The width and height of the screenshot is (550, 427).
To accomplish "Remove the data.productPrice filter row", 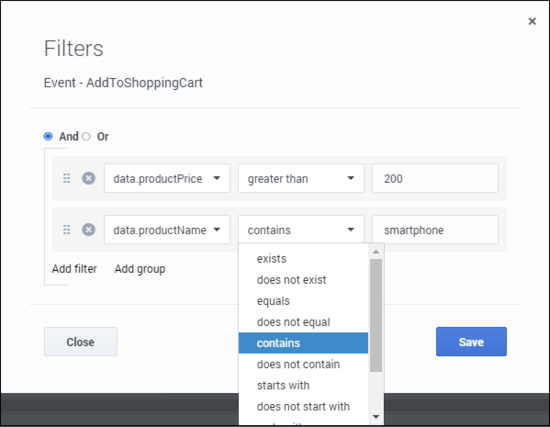I will click(x=88, y=178).
